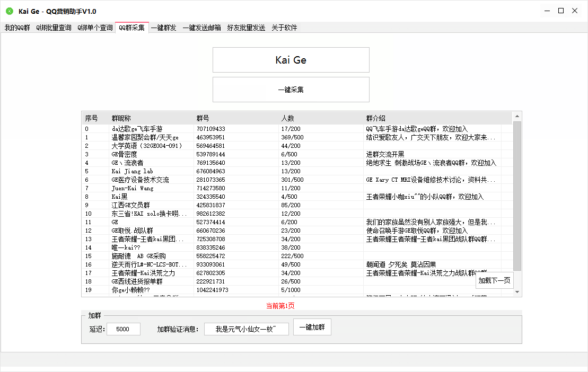Show the 关于软件 tab
Screen dimensions: 588x372
click(284, 28)
